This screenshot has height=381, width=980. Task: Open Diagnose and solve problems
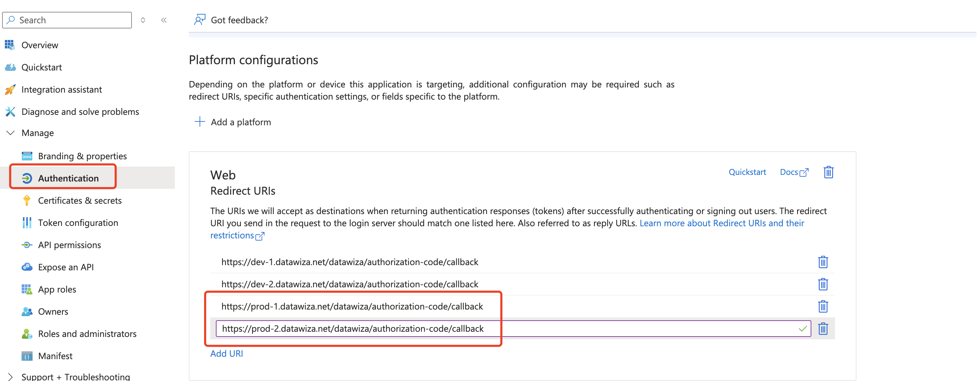[x=80, y=112]
